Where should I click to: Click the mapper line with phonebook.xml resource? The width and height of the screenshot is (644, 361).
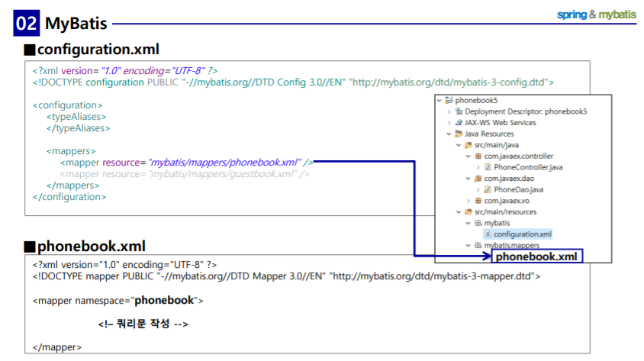pos(187,163)
